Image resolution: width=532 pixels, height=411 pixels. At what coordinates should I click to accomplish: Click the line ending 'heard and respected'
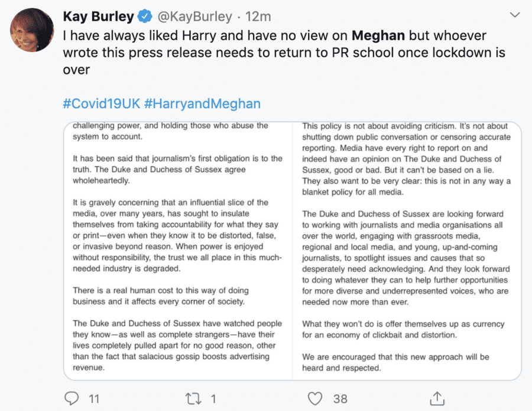click(340, 368)
